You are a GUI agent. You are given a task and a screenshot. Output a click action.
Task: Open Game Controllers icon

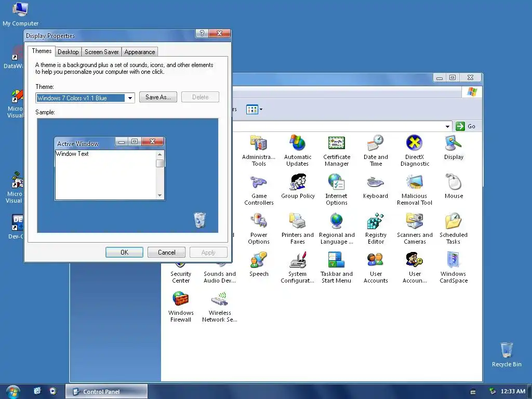point(259,189)
